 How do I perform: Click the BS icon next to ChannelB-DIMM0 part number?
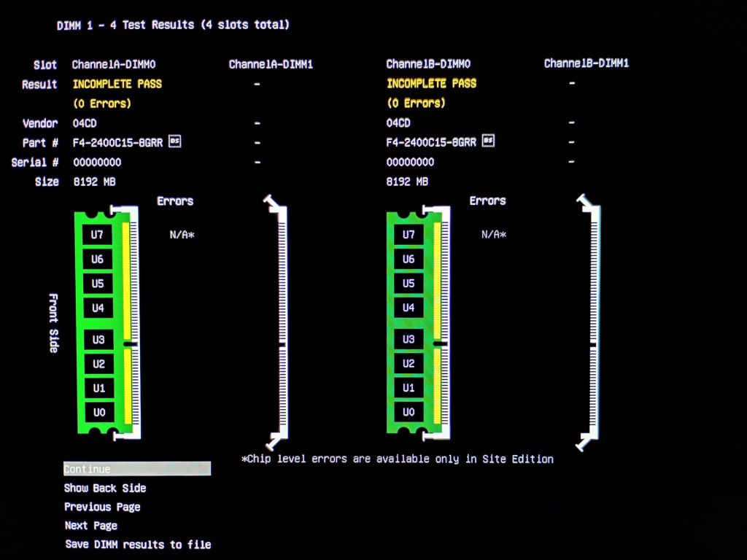tap(488, 141)
